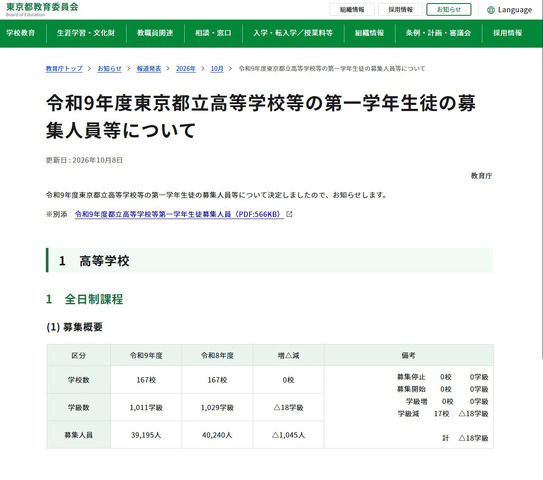543x480 pixels.
Task: Go to 報道発表 breadcrumb link
Action: (149, 69)
